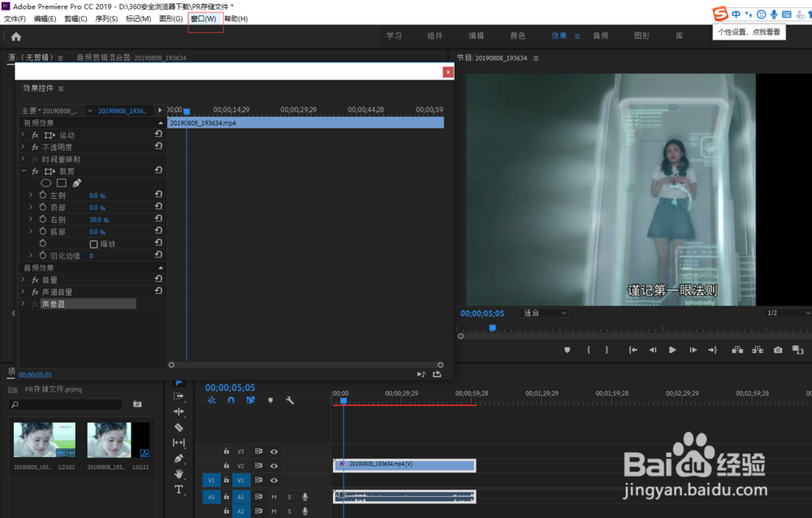Screen dimensions: 812x518
Task: Click export icon in Effect Controls footer
Action: point(437,374)
